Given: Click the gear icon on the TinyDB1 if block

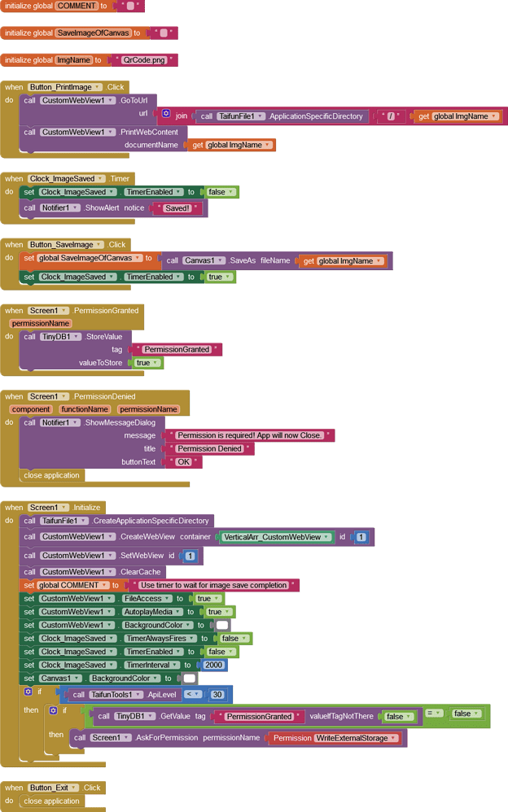Looking at the screenshot, I should coord(54,710).
